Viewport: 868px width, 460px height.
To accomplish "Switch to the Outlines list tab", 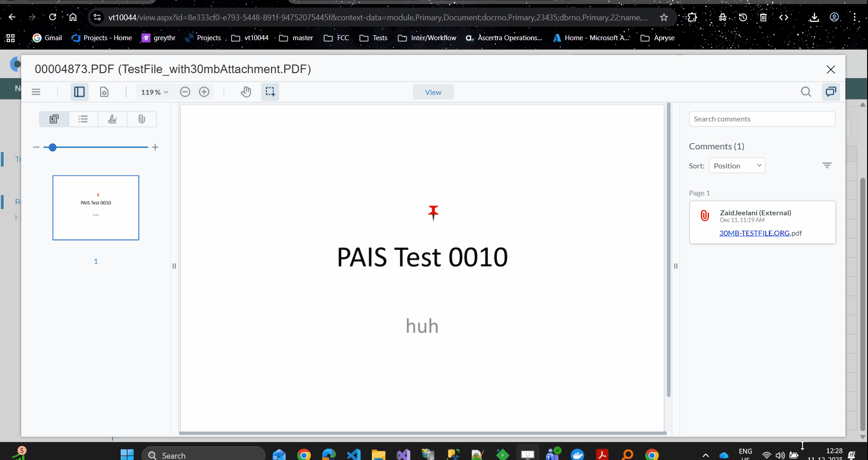I will pyautogui.click(x=83, y=119).
